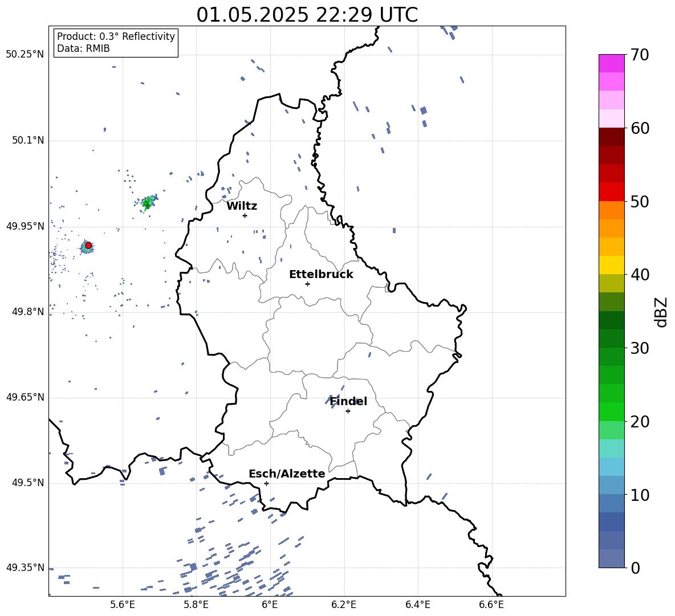Click the 49.95°N latitude label
This screenshot has width=675, height=616.
[25, 226]
